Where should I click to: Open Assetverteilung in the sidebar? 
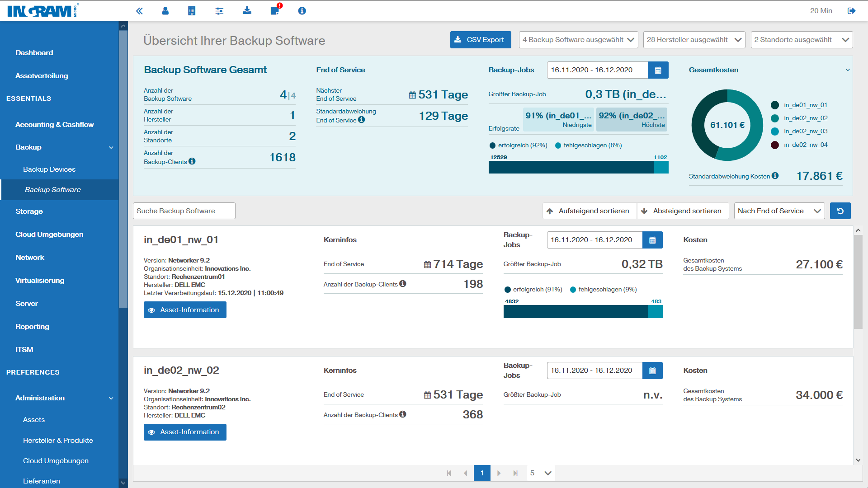click(42, 76)
